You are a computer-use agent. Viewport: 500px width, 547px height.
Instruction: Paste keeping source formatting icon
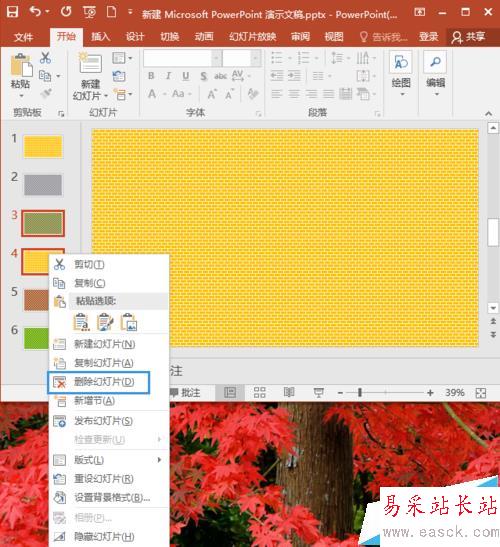(x=105, y=322)
